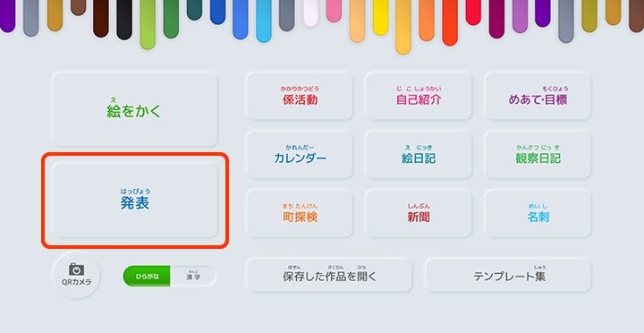Pick the sky blue crayon stripe

pos(264,21)
